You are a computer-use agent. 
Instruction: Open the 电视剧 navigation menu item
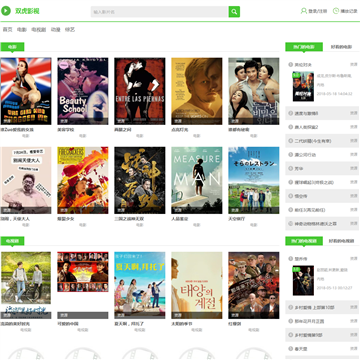pyautogui.click(x=38, y=30)
